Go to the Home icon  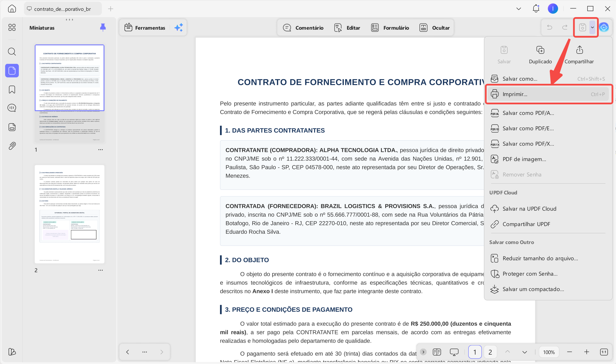coord(12,9)
